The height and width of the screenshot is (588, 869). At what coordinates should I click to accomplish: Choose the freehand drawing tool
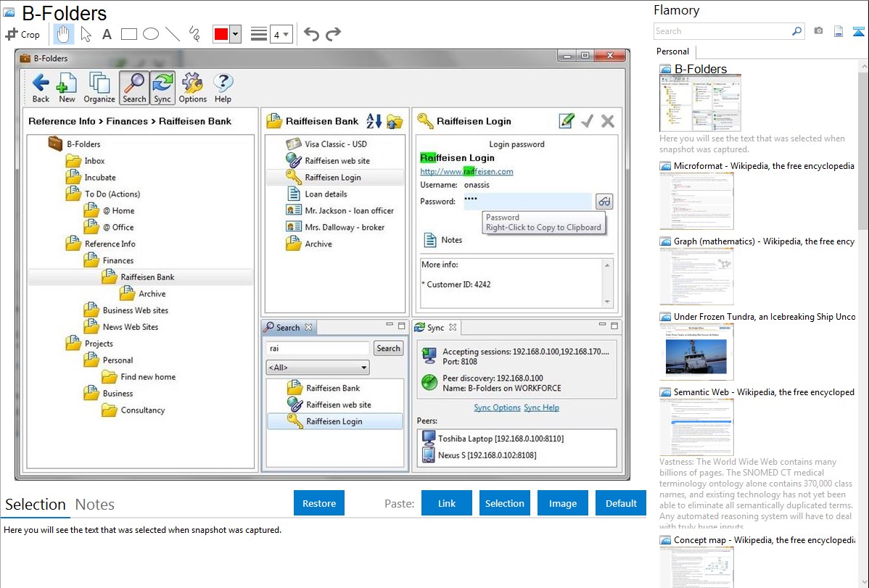pos(194,34)
